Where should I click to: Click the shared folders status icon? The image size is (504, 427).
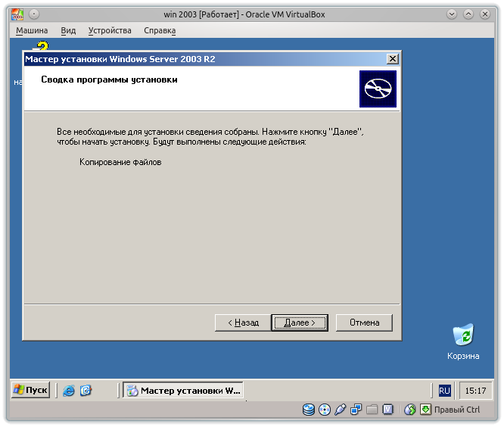tap(372, 410)
